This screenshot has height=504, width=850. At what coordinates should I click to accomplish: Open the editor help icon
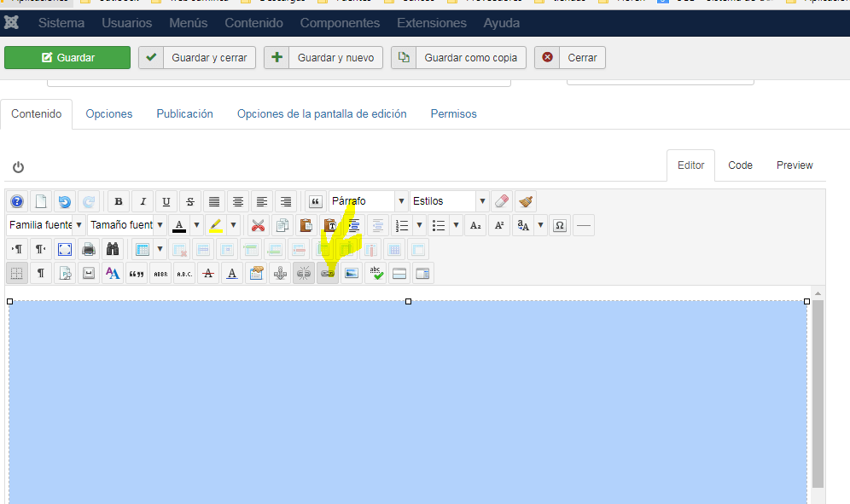[x=17, y=201]
